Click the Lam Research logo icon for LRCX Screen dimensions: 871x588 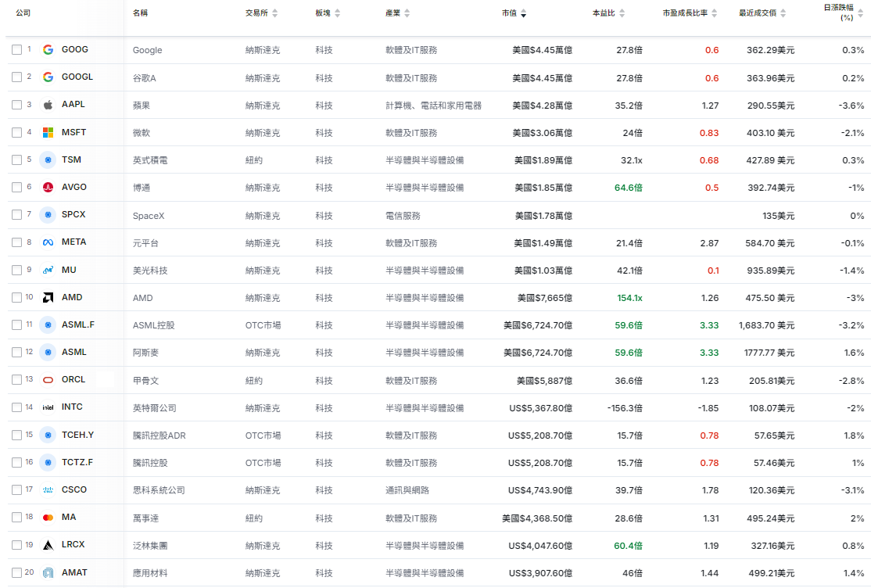pos(48,545)
